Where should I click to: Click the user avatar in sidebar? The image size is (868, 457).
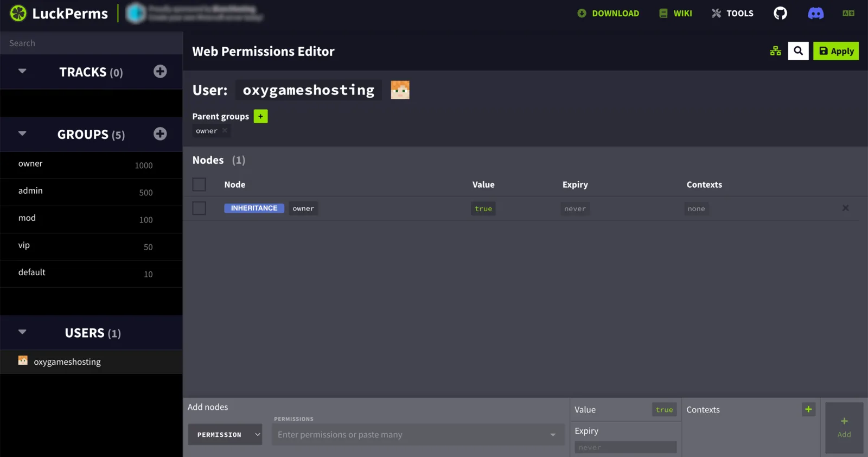coord(23,360)
